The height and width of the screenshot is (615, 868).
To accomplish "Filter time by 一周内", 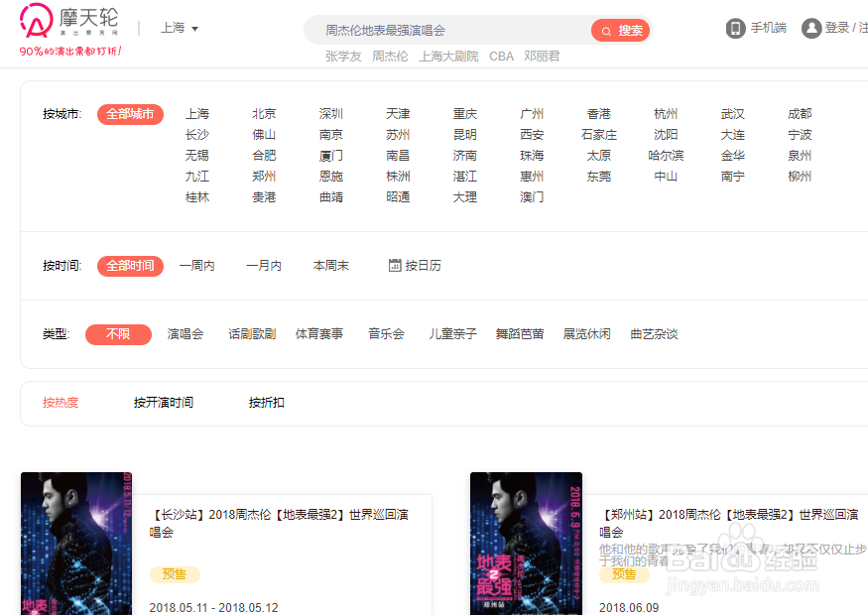I will click(x=197, y=266).
